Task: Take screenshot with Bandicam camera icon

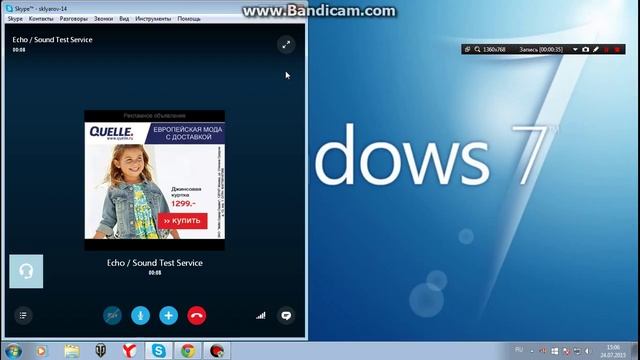Action: (585, 49)
